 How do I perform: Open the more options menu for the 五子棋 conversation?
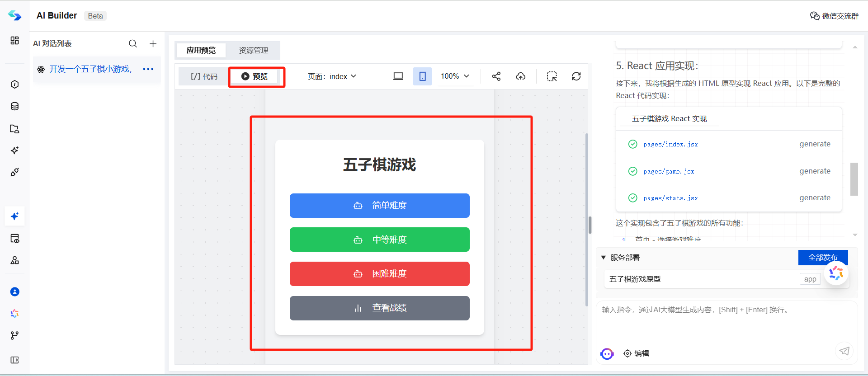[148, 69]
